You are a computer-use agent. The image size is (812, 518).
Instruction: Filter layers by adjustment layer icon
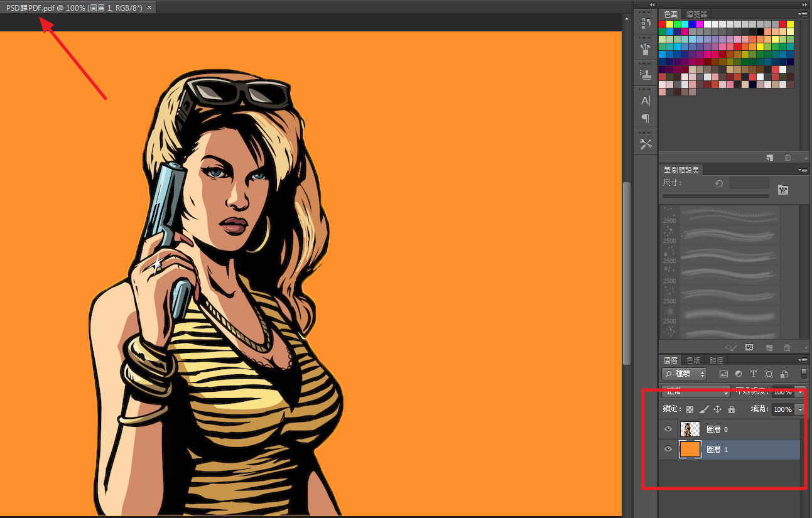(x=739, y=374)
